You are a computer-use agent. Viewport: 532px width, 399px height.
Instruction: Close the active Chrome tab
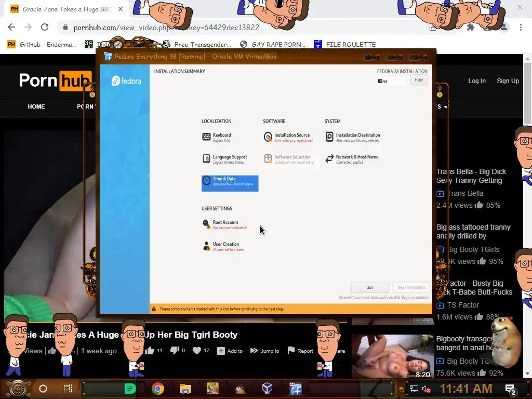tap(121, 9)
